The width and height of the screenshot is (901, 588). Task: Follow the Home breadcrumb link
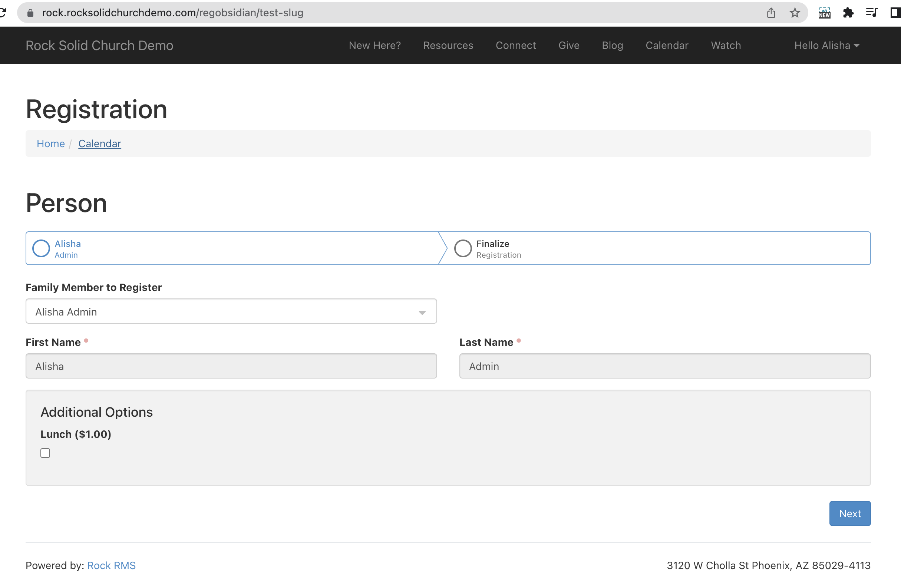(51, 143)
